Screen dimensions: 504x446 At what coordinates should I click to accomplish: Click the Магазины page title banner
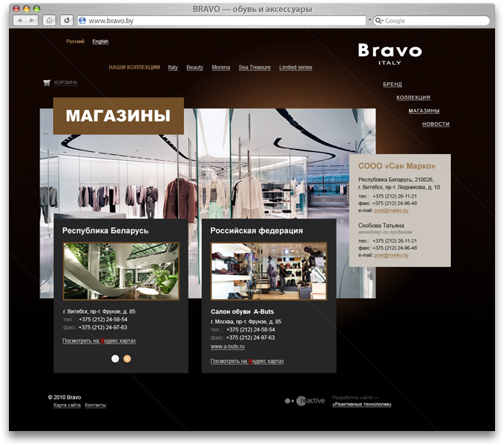tap(118, 116)
